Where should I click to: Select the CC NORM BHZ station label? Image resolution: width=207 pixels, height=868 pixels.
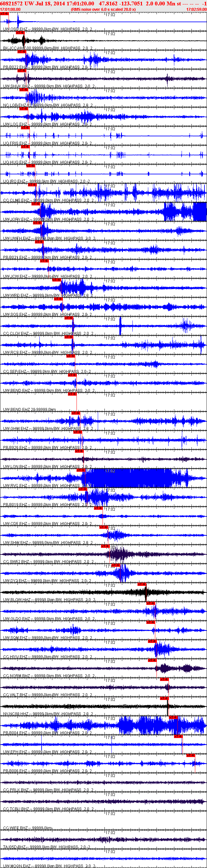point(49,676)
